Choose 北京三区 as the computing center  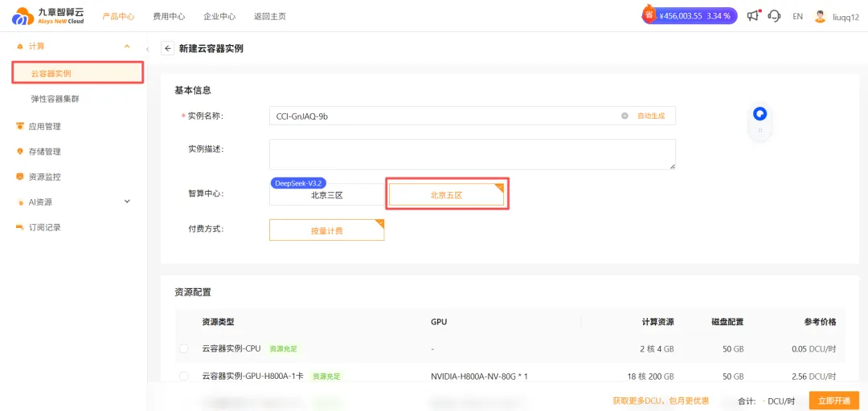pyautogui.click(x=327, y=195)
